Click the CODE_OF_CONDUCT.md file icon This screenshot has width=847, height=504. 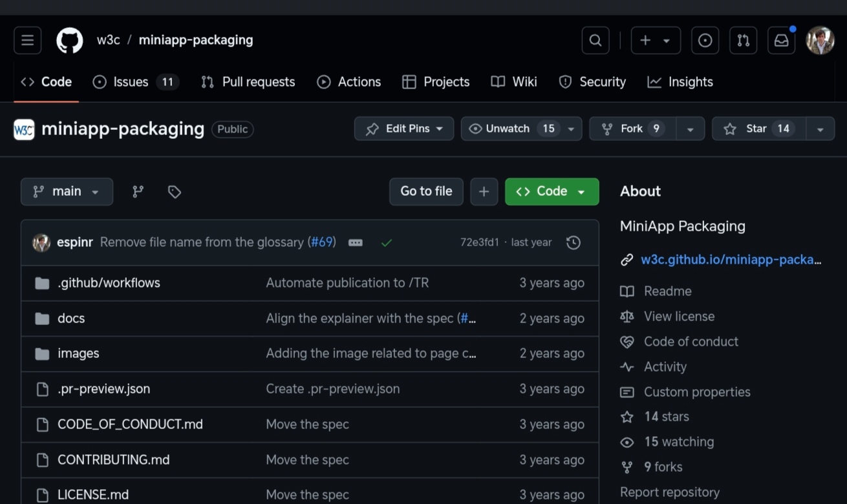[x=42, y=425]
